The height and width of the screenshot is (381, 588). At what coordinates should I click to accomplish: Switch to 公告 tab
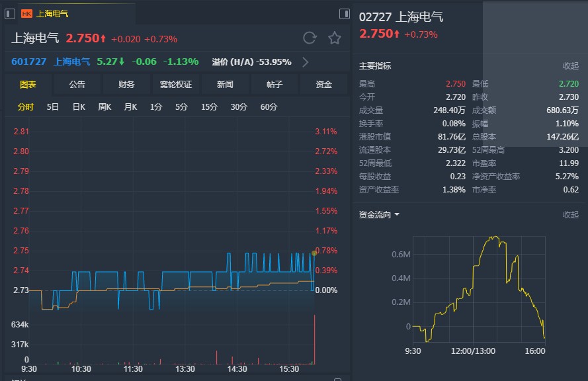pos(77,85)
